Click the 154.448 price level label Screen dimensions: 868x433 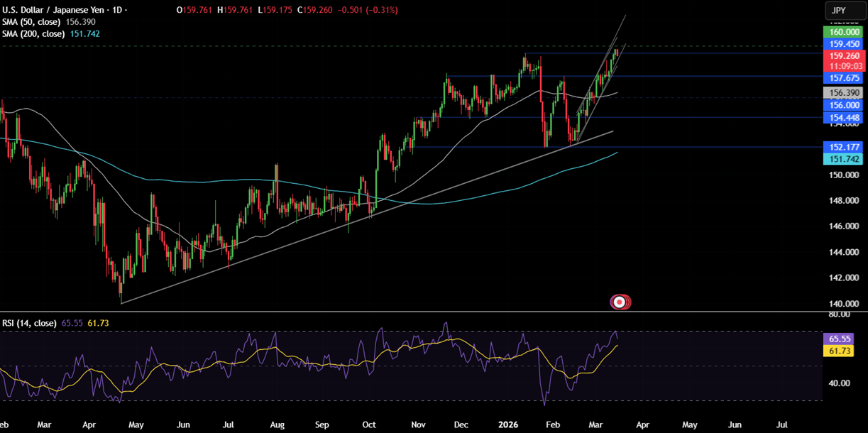point(843,118)
